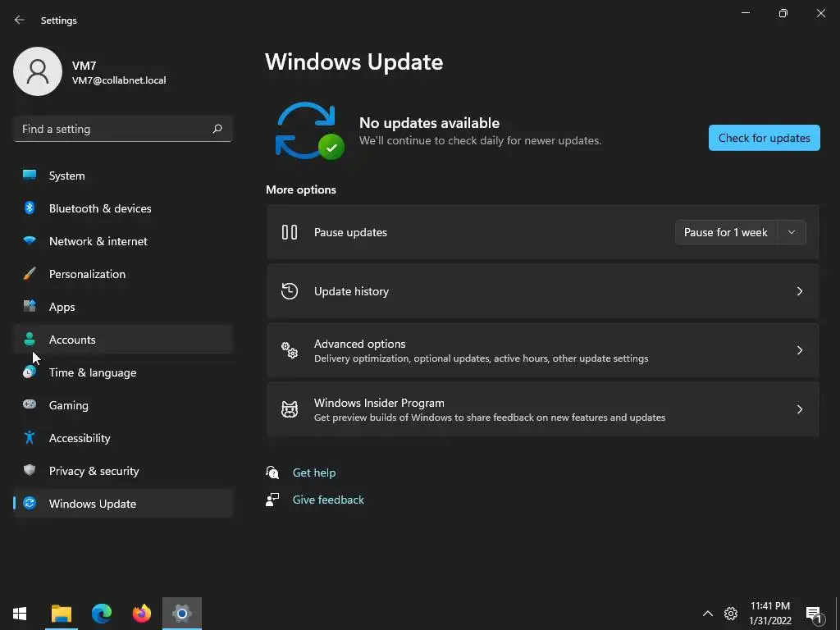
Task: Click the Windows Insider Program cat icon
Action: coord(290,409)
